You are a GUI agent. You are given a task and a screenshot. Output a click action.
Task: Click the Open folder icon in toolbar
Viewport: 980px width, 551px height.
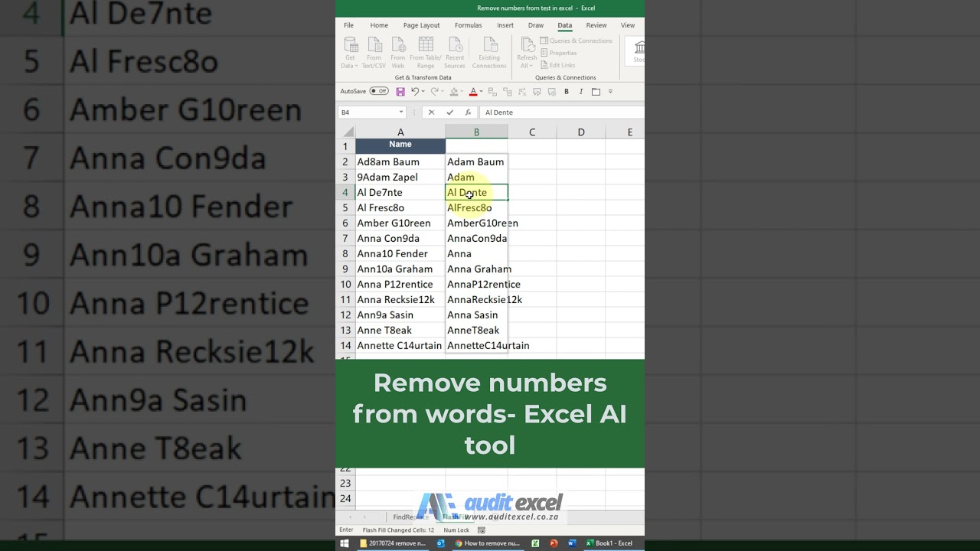596,92
